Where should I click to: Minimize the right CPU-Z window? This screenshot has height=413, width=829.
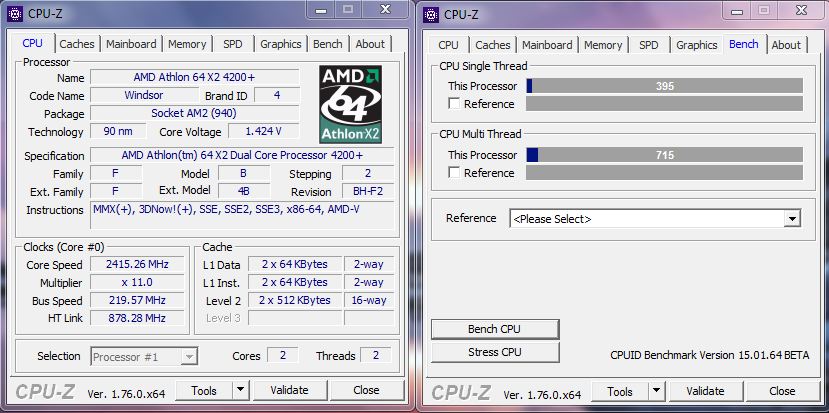tap(737, 11)
